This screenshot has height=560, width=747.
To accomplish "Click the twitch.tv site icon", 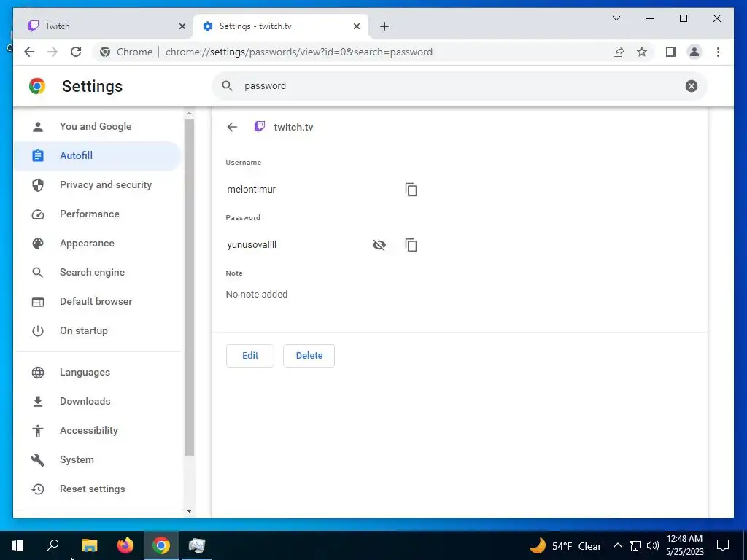I will 260,127.
